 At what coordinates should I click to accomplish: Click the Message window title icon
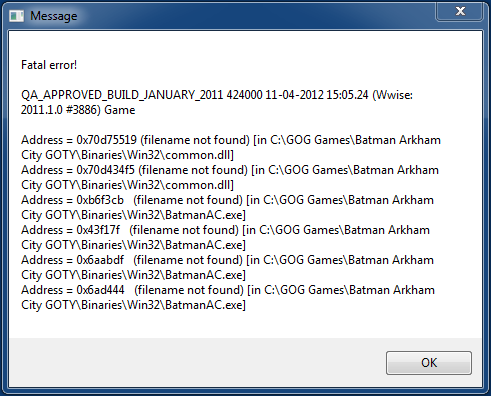coord(16,16)
